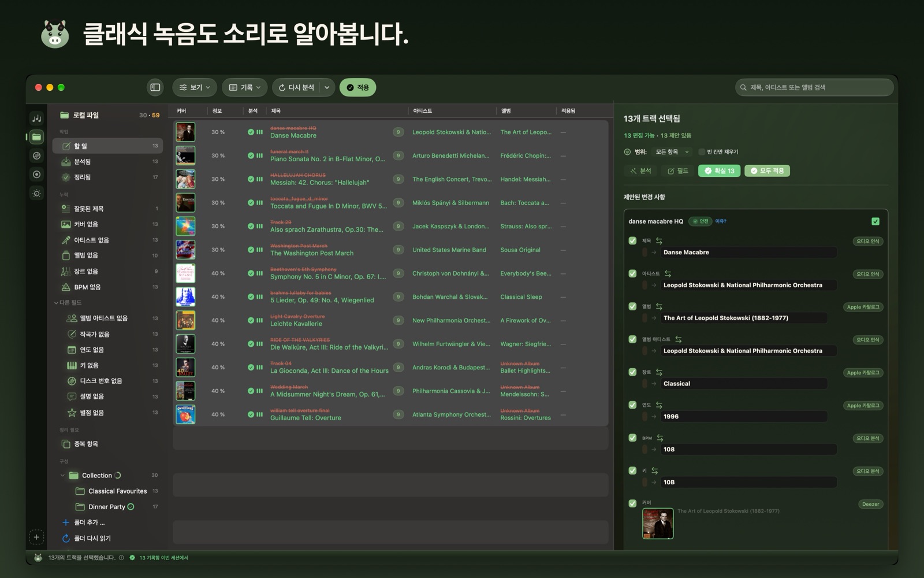Viewport: 924px width, 578px height.
Task: Select 분석됨 in the sidebar
Action: click(x=108, y=162)
